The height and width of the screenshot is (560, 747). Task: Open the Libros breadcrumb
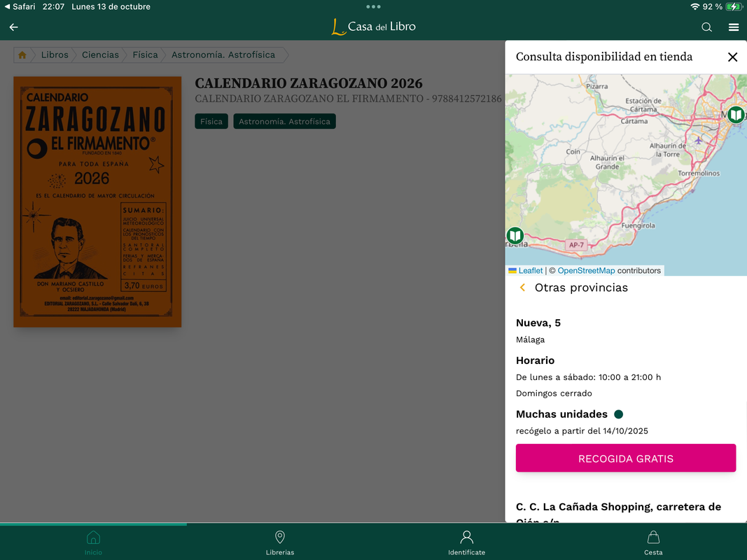tap(55, 55)
